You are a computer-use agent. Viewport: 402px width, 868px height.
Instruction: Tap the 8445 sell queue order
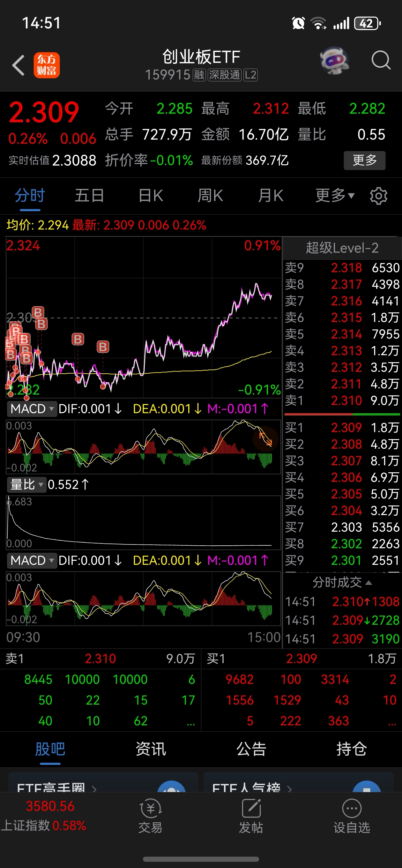[x=38, y=679]
